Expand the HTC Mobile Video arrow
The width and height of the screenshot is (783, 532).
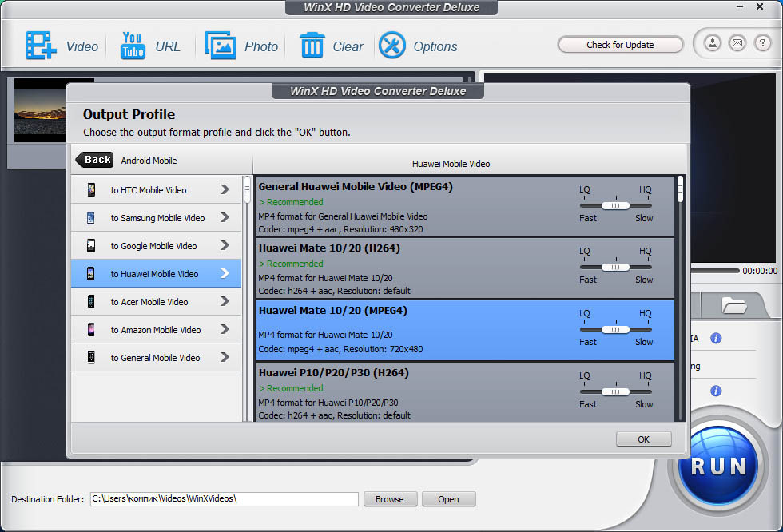point(225,189)
